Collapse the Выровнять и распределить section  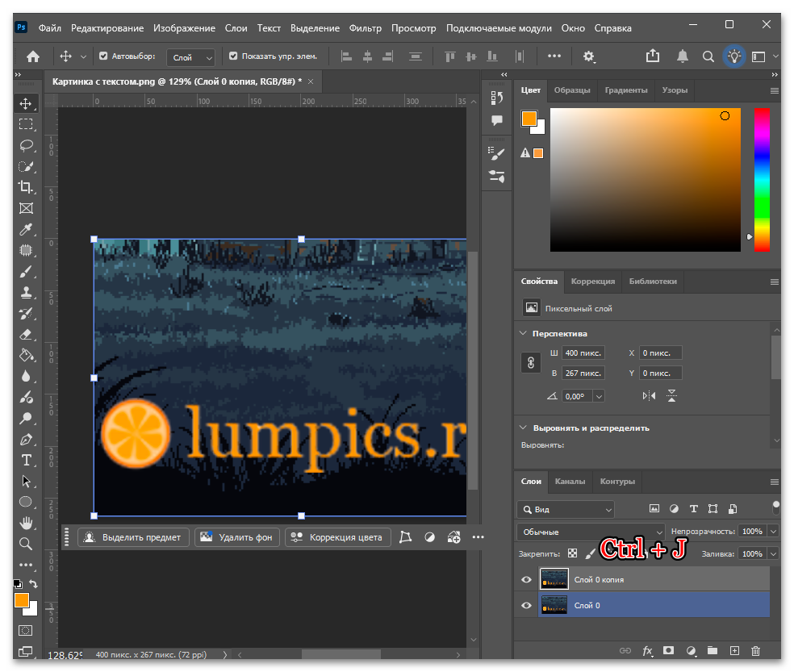pyautogui.click(x=523, y=428)
